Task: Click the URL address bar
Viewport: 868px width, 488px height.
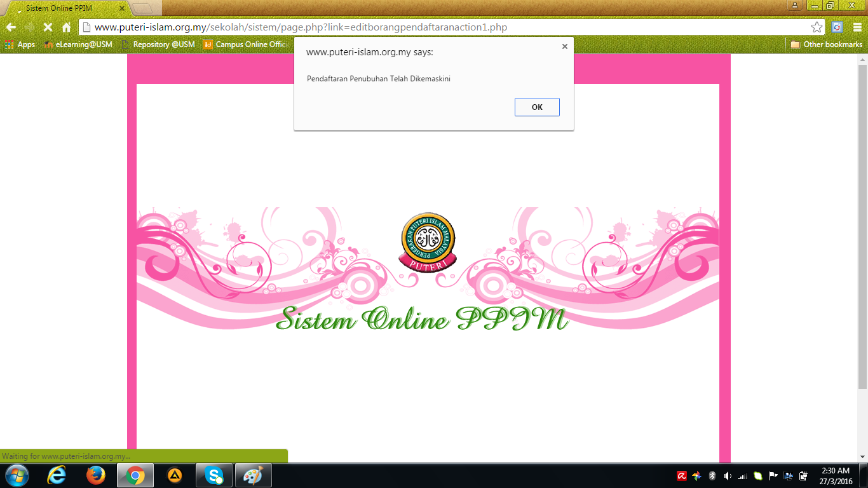Action: 445,27
